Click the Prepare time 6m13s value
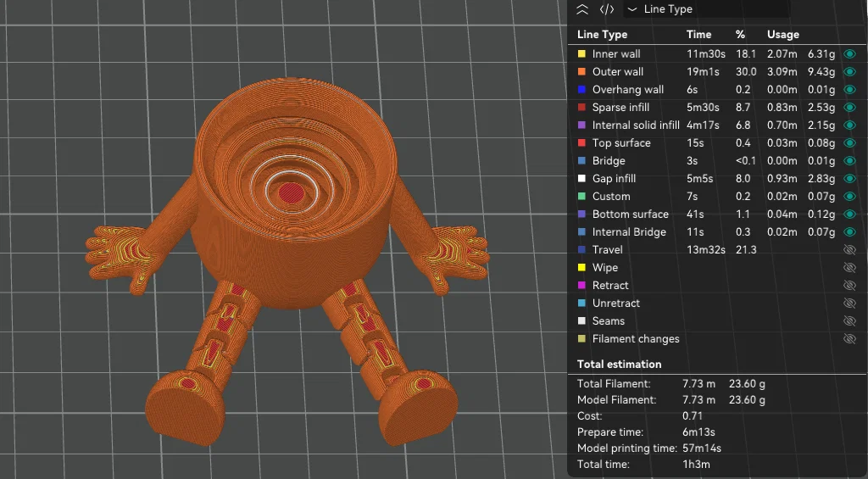This screenshot has width=868, height=479. (698, 432)
